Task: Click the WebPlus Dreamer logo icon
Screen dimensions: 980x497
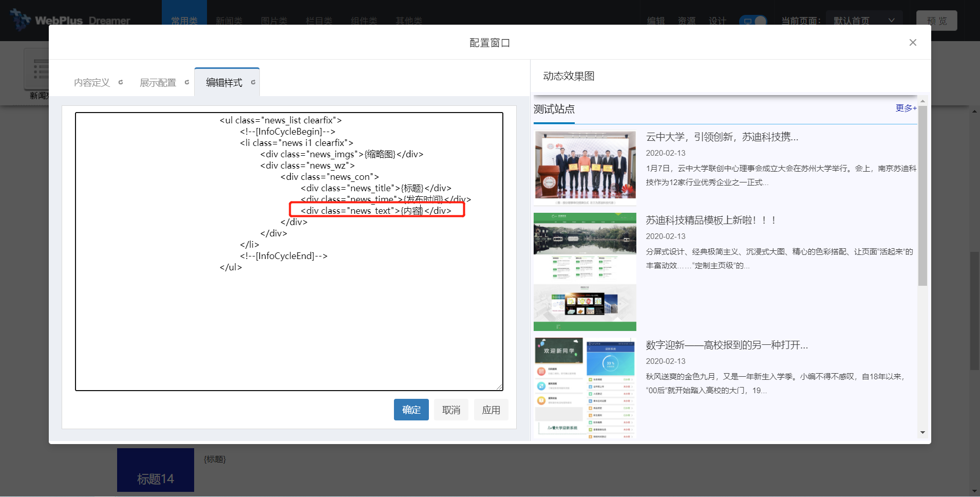Action: tap(21, 20)
